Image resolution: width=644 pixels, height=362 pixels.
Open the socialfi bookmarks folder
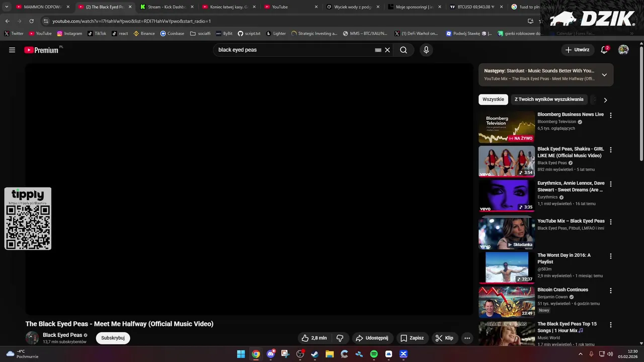[x=200, y=33]
